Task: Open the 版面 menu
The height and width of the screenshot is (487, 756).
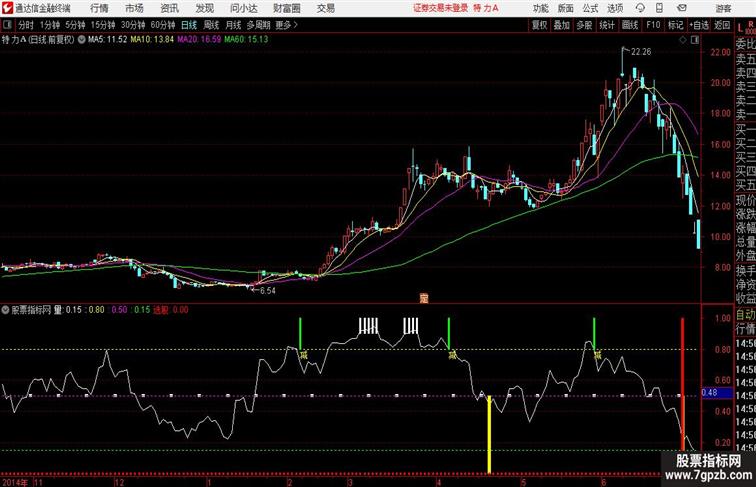Action: (566, 8)
